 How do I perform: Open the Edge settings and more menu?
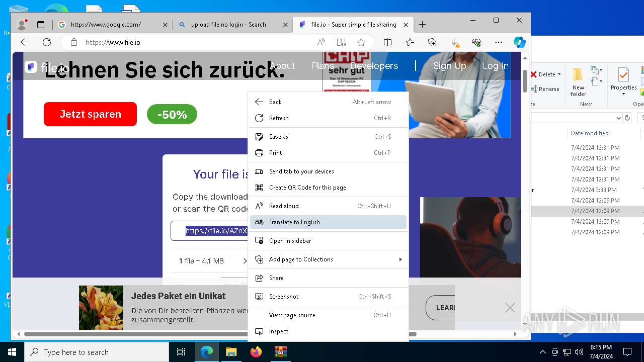point(499,42)
